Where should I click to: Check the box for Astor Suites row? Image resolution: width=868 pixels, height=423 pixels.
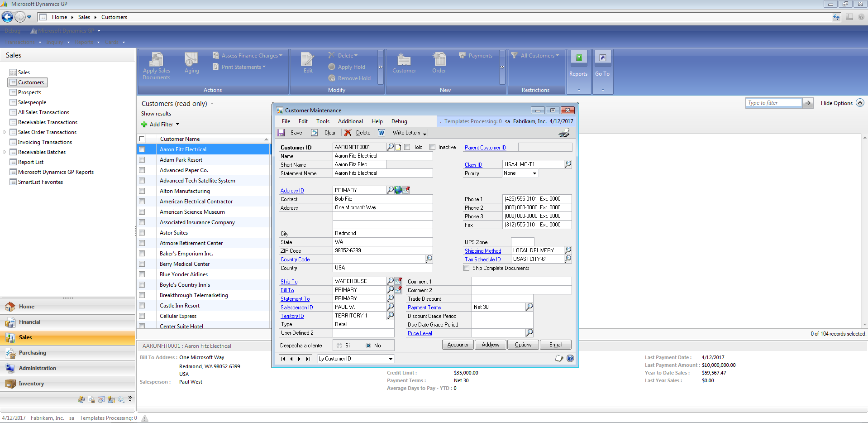click(142, 233)
